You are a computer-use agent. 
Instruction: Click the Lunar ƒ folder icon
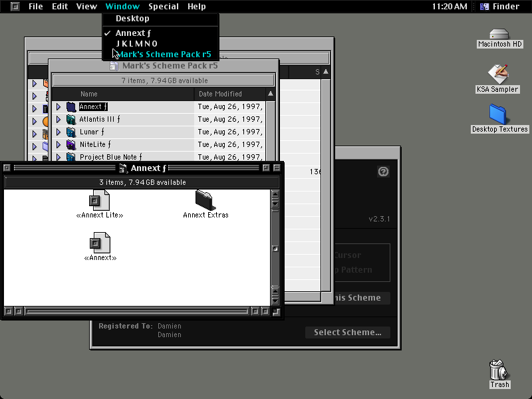[x=71, y=132]
